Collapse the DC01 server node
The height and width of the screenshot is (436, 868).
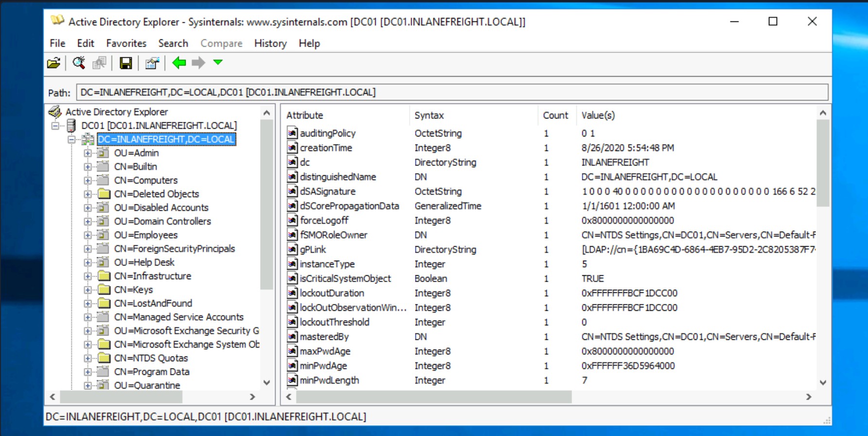pos(56,126)
